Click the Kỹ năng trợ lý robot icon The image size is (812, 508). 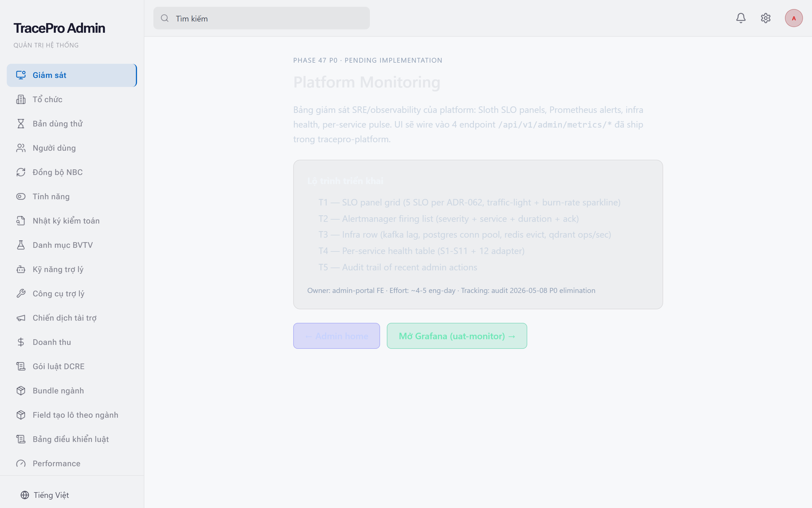point(21,269)
